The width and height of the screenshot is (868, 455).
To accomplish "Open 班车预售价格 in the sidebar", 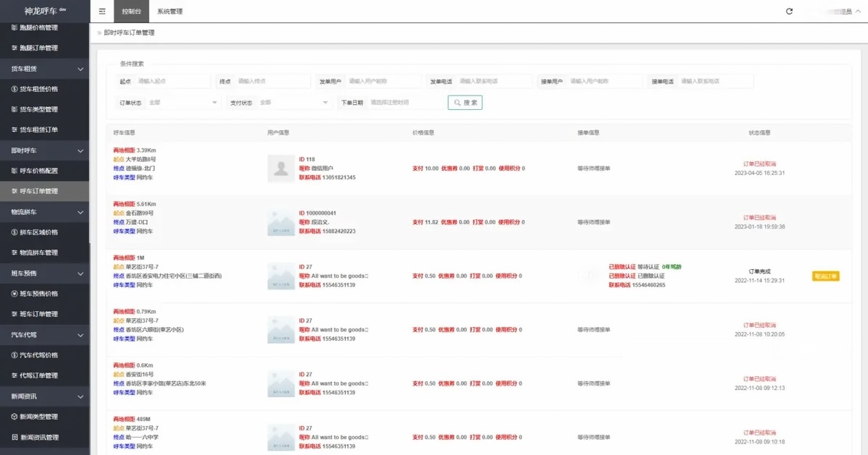I will (x=38, y=294).
